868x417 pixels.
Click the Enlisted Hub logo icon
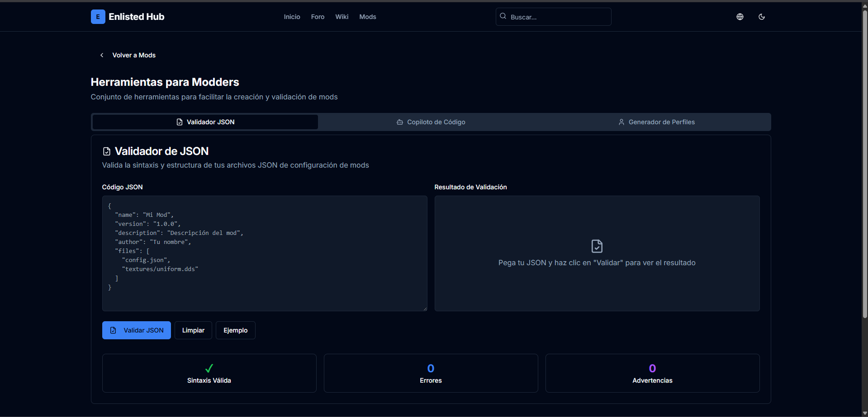[x=98, y=17]
